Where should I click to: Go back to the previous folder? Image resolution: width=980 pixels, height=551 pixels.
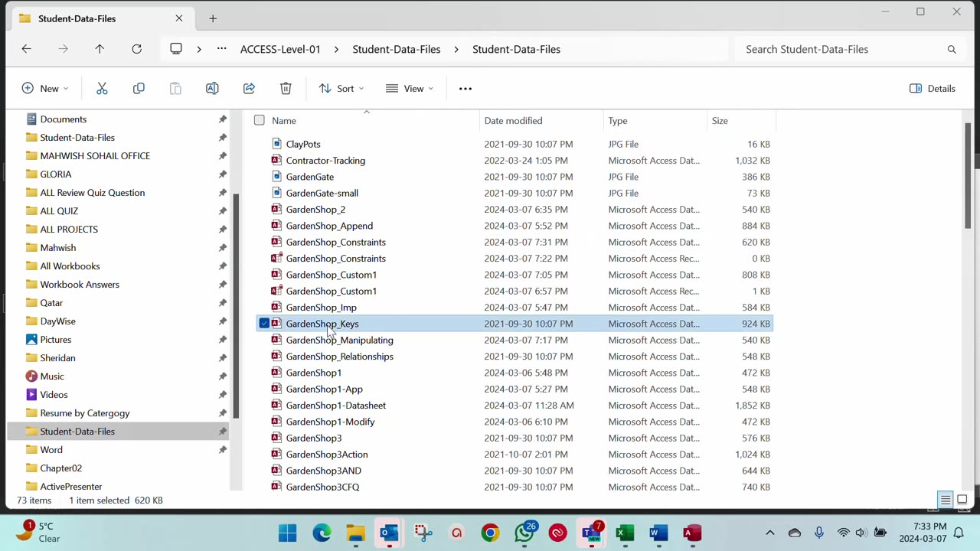26,49
